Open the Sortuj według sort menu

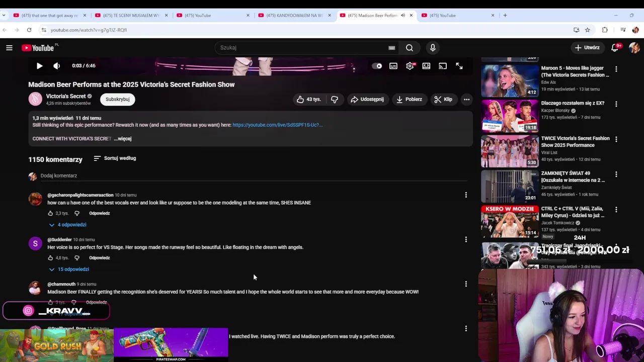pos(115,158)
